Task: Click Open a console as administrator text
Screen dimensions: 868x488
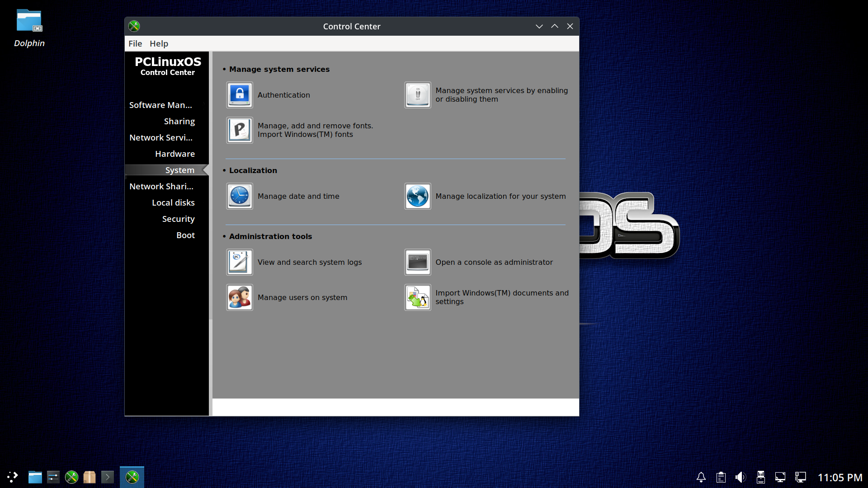Action: [x=494, y=262]
